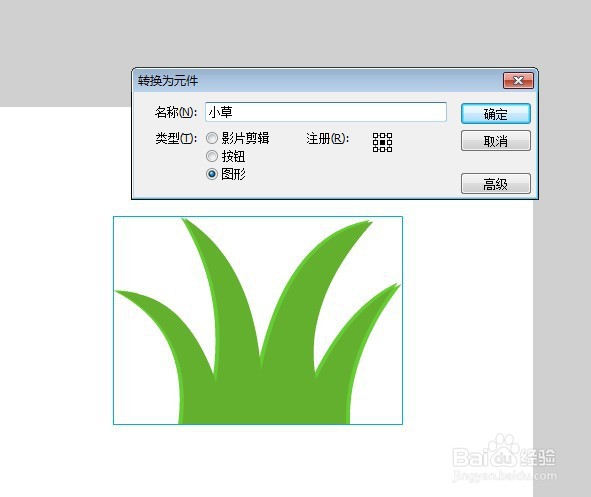Screen dimensions: 591x497
Task: Click the registration point grid icon
Action: coord(382,142)
